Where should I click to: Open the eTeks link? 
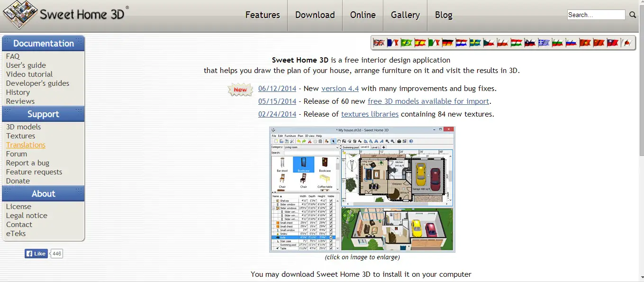point(16,234)
